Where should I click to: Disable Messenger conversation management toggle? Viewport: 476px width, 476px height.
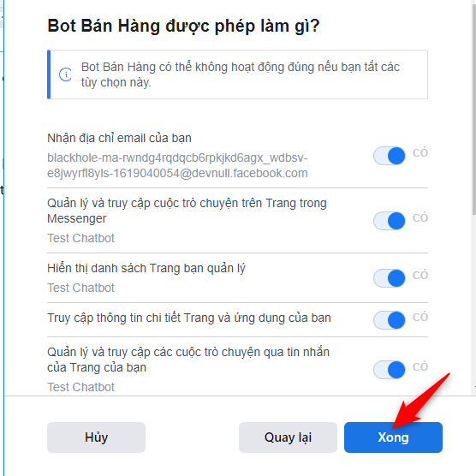pos(390,221)
